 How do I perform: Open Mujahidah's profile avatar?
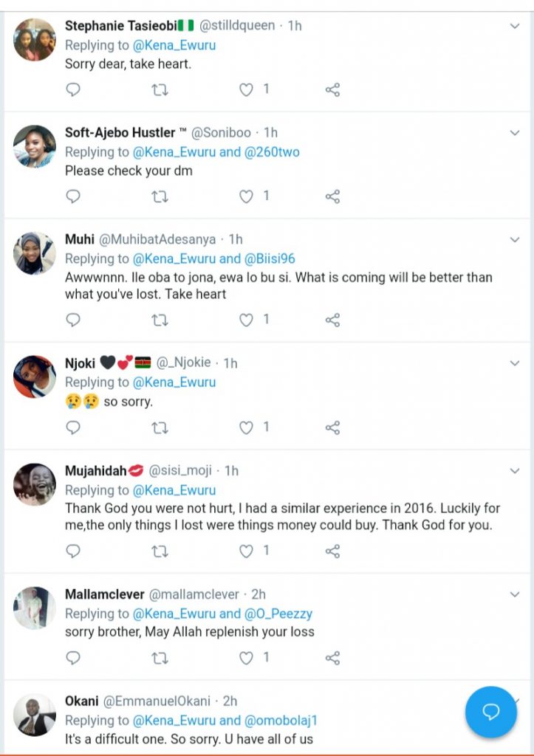35,484
